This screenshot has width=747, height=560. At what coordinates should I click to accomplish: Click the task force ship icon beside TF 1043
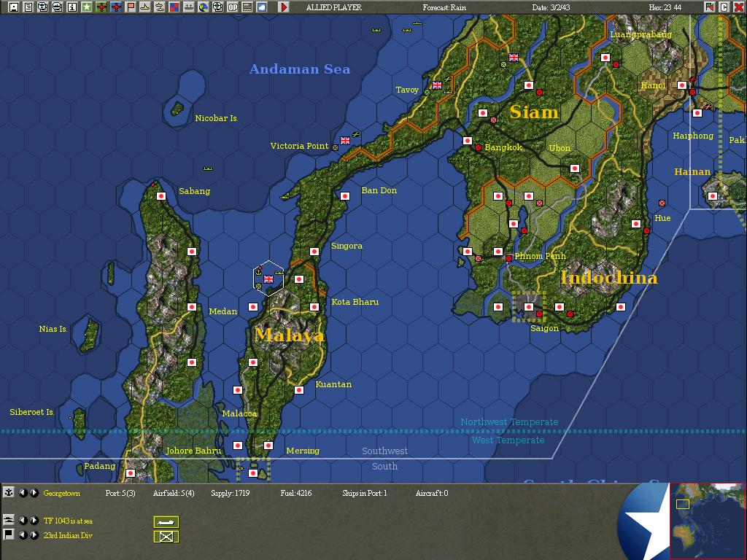pos(9,520)
